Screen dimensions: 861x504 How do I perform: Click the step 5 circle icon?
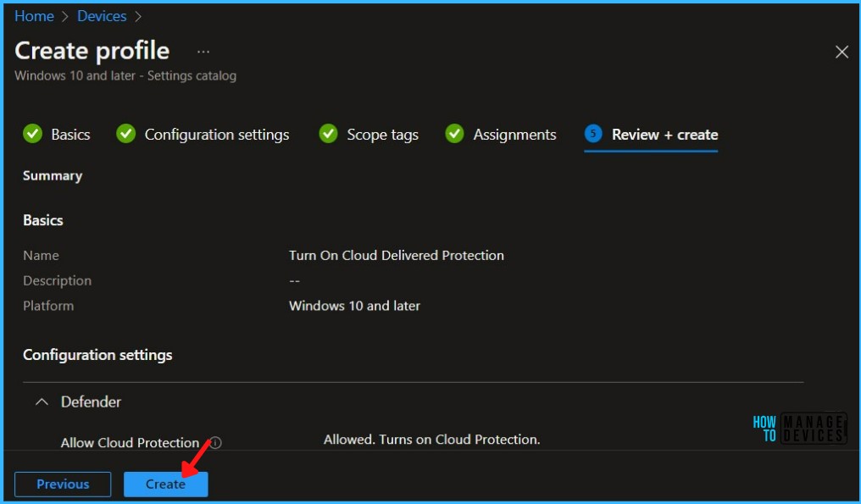pyautogui.click(x=593, y=134)
